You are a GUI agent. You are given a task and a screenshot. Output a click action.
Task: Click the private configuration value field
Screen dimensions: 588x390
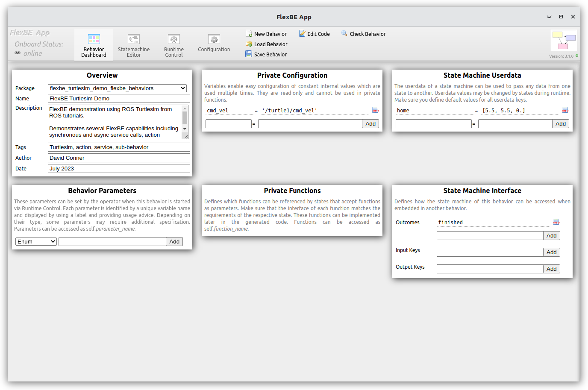(310, 123)
